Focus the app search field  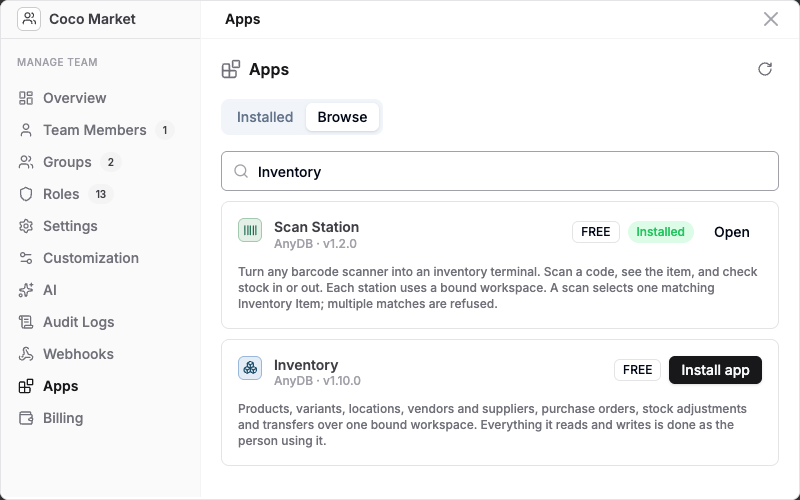[x=500, y=171]
